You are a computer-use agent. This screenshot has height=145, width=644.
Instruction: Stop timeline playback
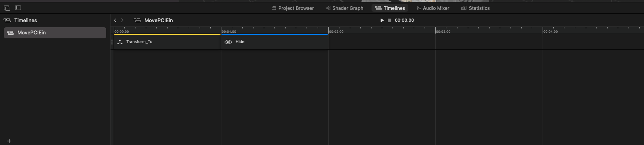pyautogui.click(x=389, y=20)
